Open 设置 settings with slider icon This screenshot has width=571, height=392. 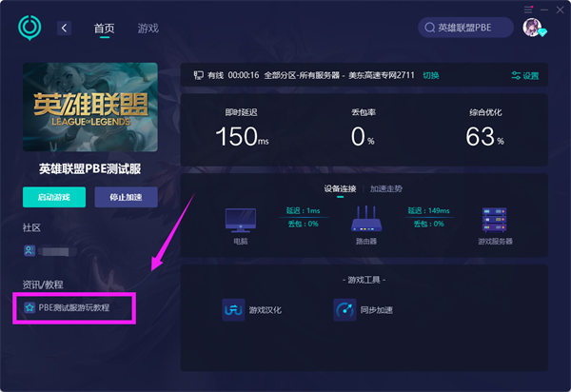(x=524, y=76)
